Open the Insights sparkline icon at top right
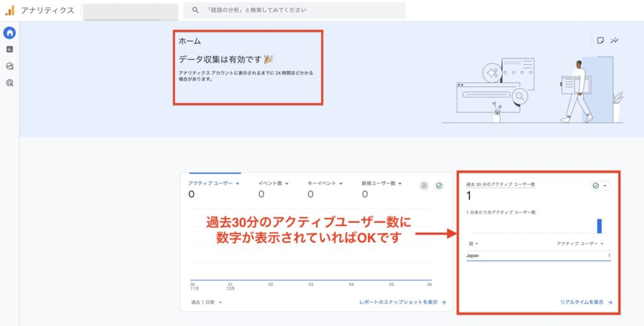Viewport: 644px width, 326px height. click(x=614, y=40)
